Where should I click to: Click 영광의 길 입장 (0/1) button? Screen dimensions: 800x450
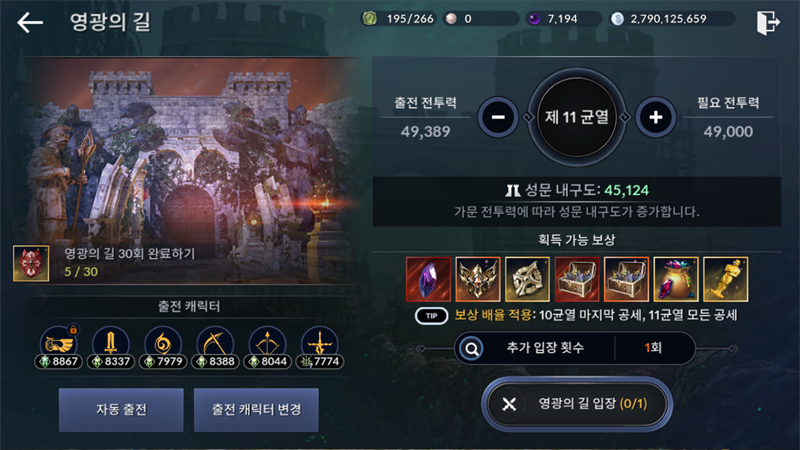pyautogui.click(x=577, y=404)
